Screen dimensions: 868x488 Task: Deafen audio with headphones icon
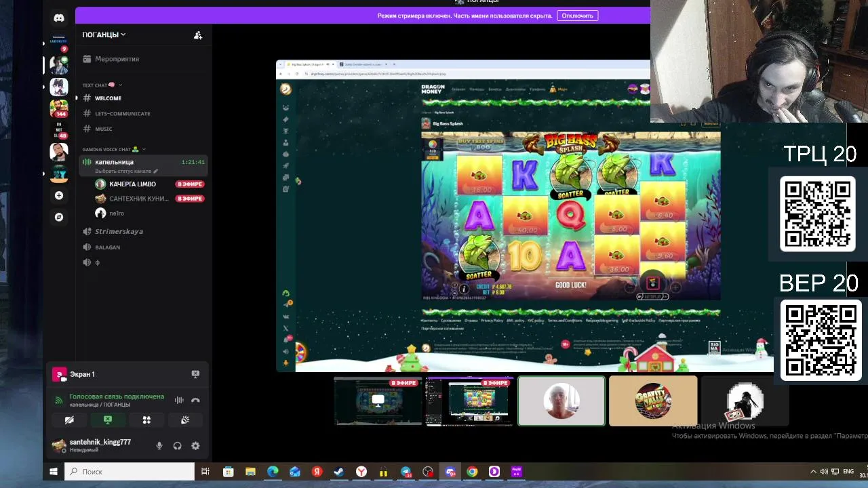coord(177,446)
